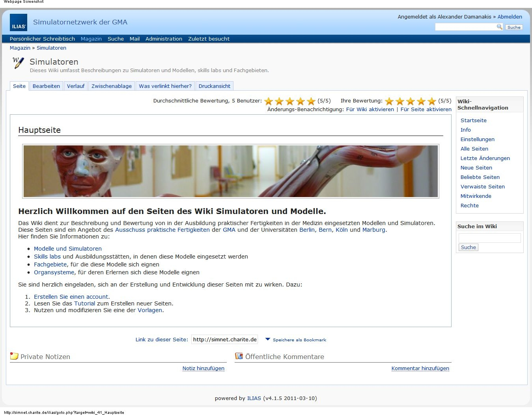Expand the Speichere als Bookmark dropdown arrow

(268, 339)
